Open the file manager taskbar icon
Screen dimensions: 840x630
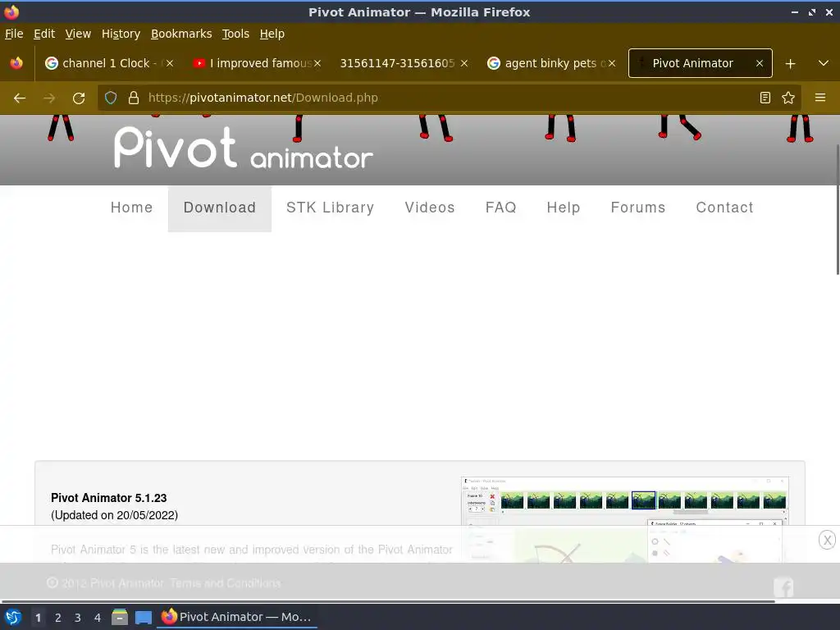pyautogui.click(x=120, y=617)
